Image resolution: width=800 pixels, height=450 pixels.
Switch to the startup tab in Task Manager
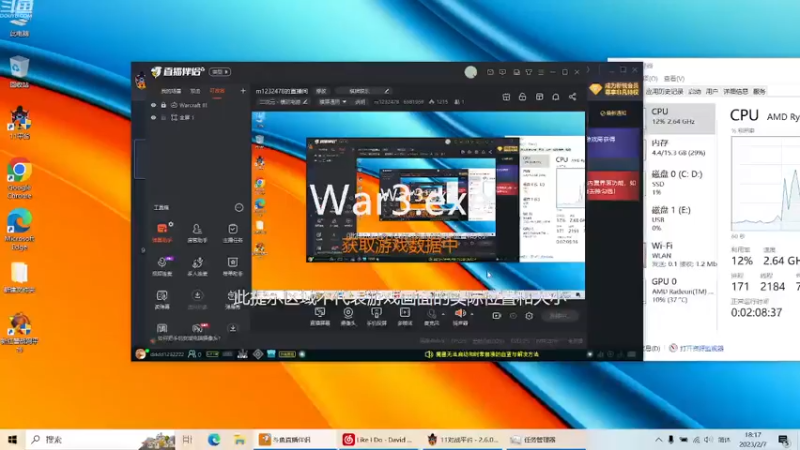[x=694, y=91]
